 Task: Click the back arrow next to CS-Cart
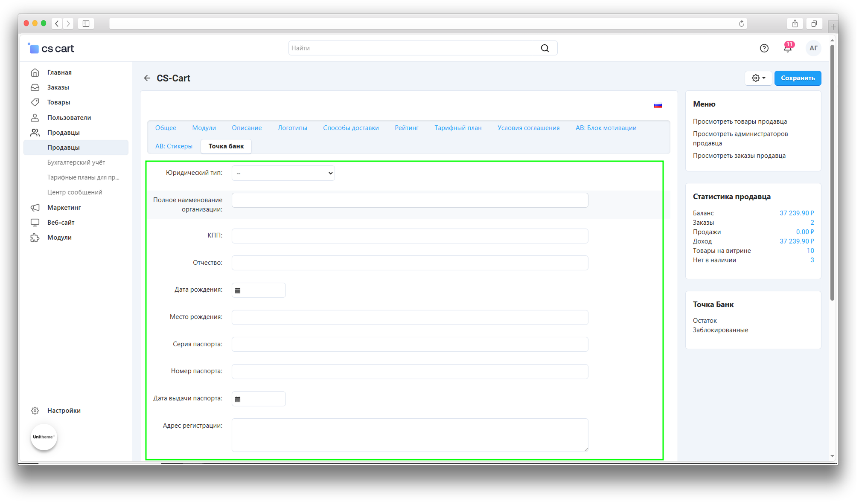(x=147, y=78)
